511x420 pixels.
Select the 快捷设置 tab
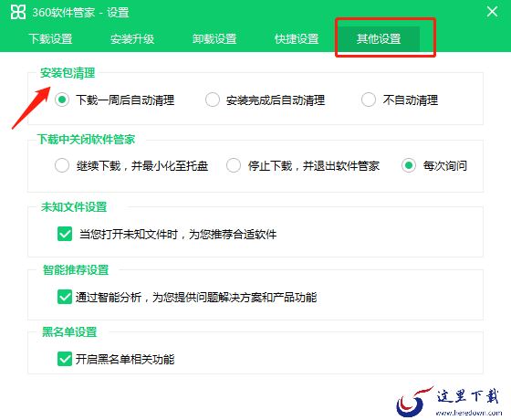pyautogui.click(x=297, y=38)
